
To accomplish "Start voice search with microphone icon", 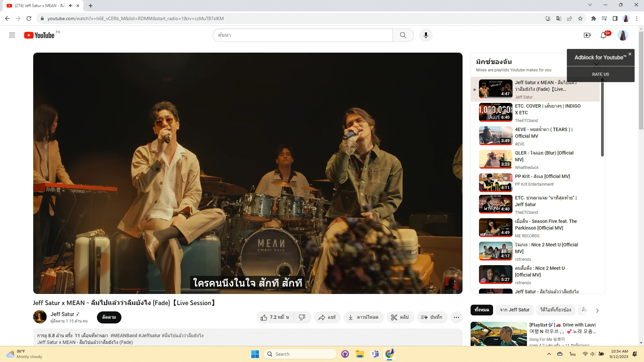I will click(x=426, y=35).
